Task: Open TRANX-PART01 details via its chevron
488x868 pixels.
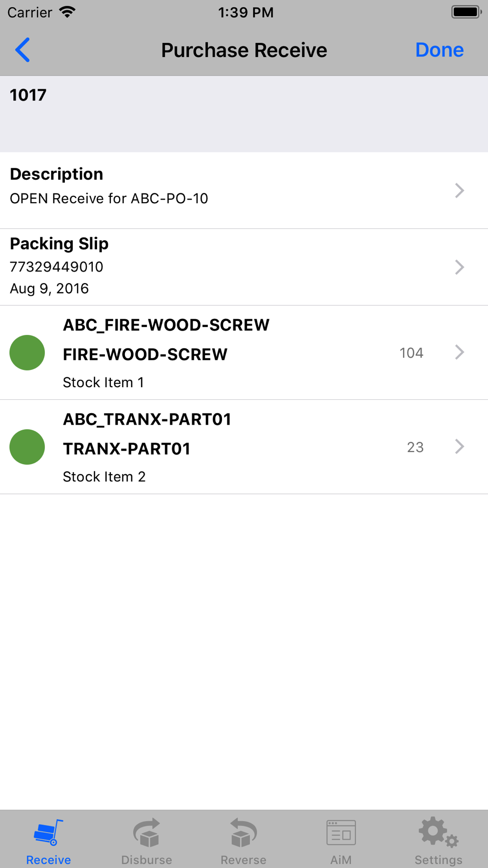Action: coord(459,446)
